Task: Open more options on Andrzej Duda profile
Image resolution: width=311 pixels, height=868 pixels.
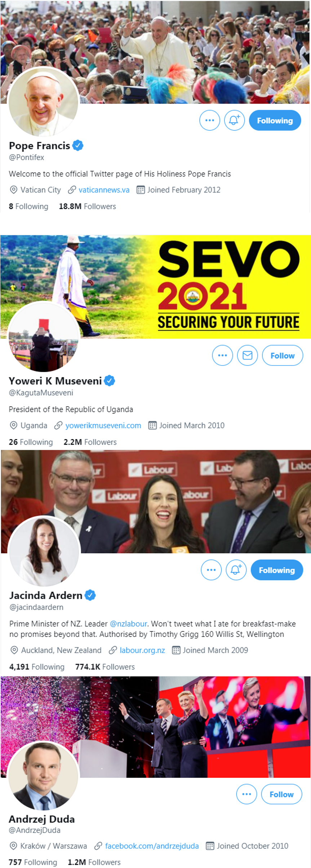Action: pyautogui.click(x=246, y=794)
